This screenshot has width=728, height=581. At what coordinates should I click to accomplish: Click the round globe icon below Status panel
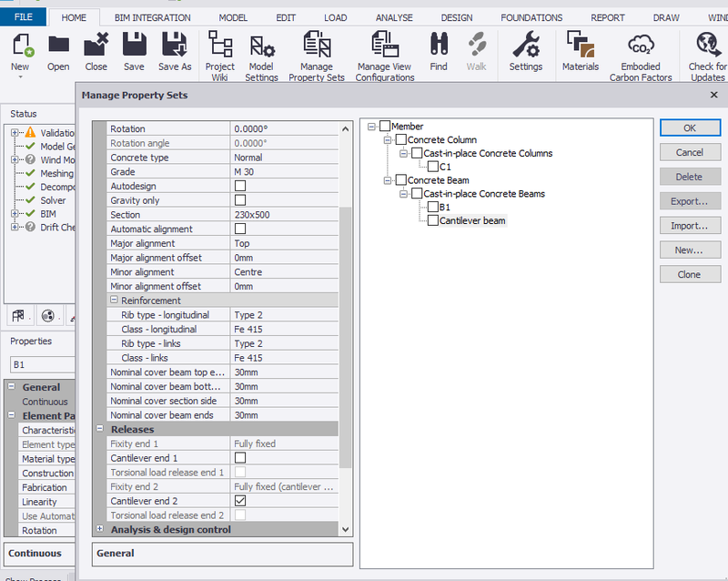pyautogui.click(x=48, y=316)
